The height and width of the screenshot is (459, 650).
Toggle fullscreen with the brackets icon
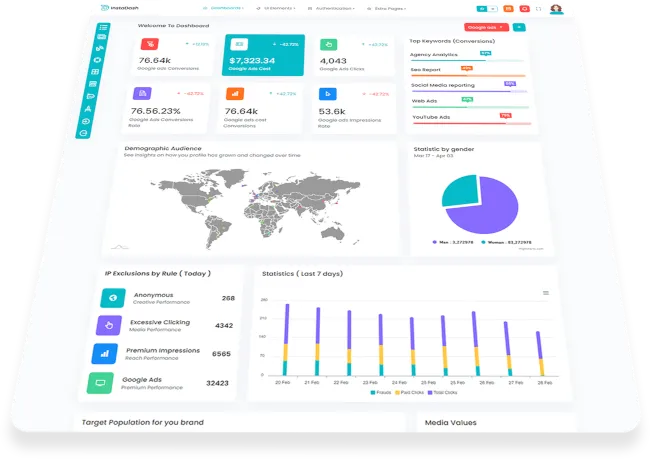click(x=538, y=9)
